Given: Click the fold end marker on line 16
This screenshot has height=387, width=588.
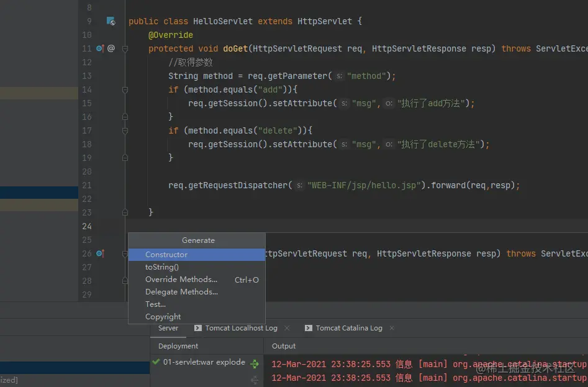Looking at the screenshot, I should pos(125,117).
